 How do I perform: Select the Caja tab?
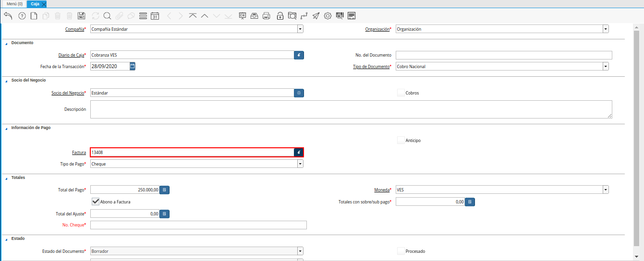pos(35,4)
